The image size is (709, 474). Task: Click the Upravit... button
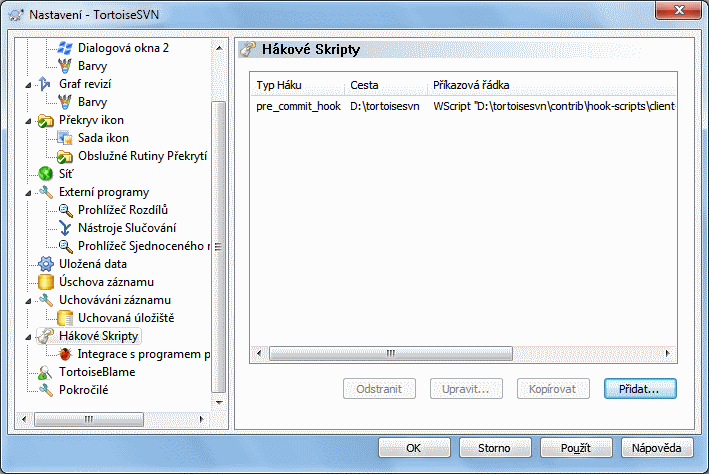click(x=466, y=389)
